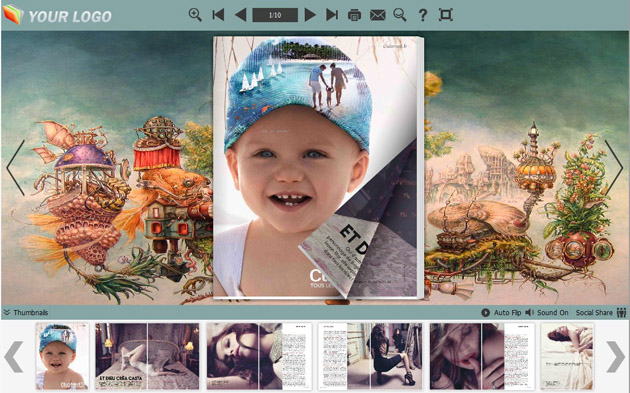Open the sleeping woman spread thumbnail
The height and width of the screenshot is (393, 630).
pos(259,356)
